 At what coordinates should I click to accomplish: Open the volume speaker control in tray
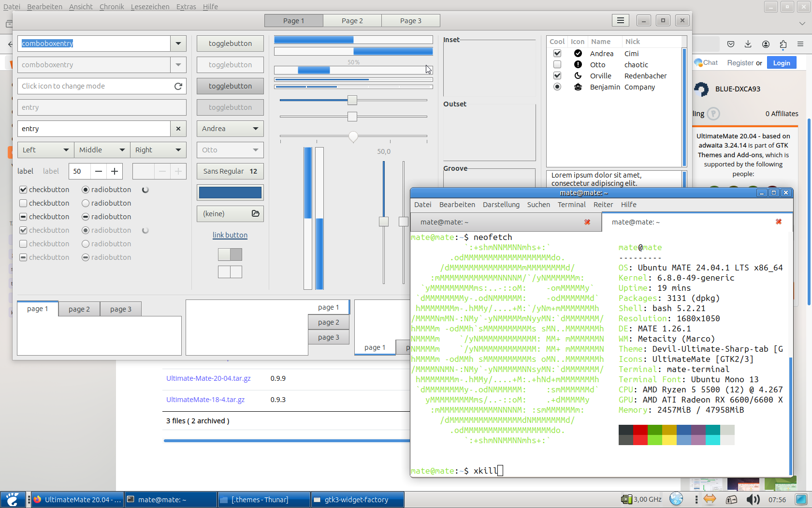coord(753,499)
